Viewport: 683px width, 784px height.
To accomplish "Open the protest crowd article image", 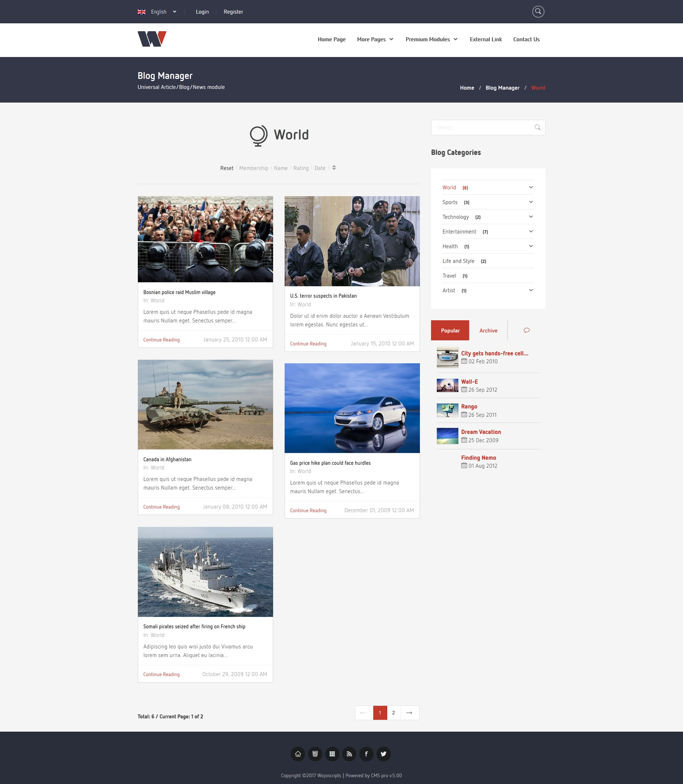I will point(205,239).
